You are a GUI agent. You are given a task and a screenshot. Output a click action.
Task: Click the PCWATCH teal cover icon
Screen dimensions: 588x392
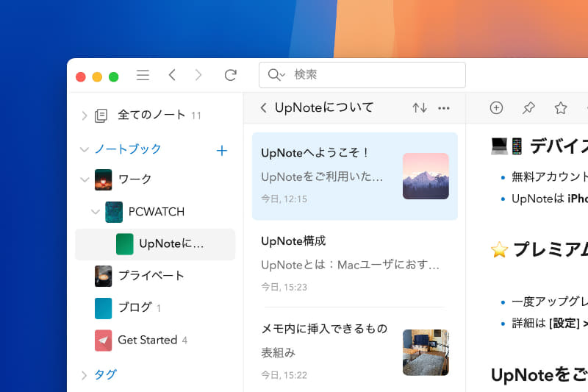[x=114, y=212]
